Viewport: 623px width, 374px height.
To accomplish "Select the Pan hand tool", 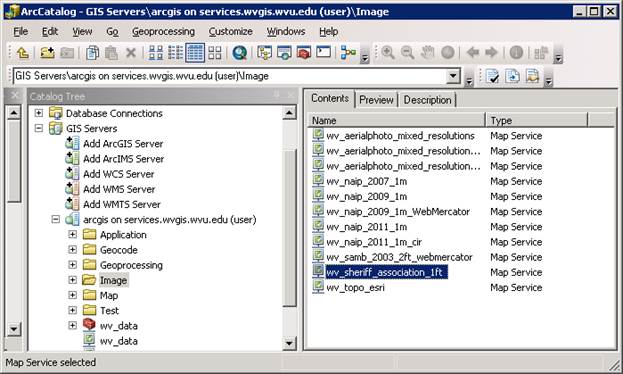I will (428, 52).
